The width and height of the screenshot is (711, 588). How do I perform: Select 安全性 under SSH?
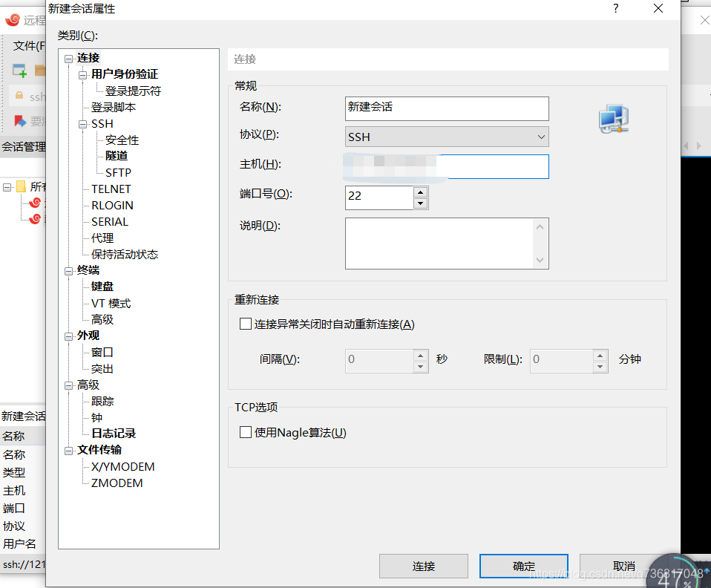[122, 140]
